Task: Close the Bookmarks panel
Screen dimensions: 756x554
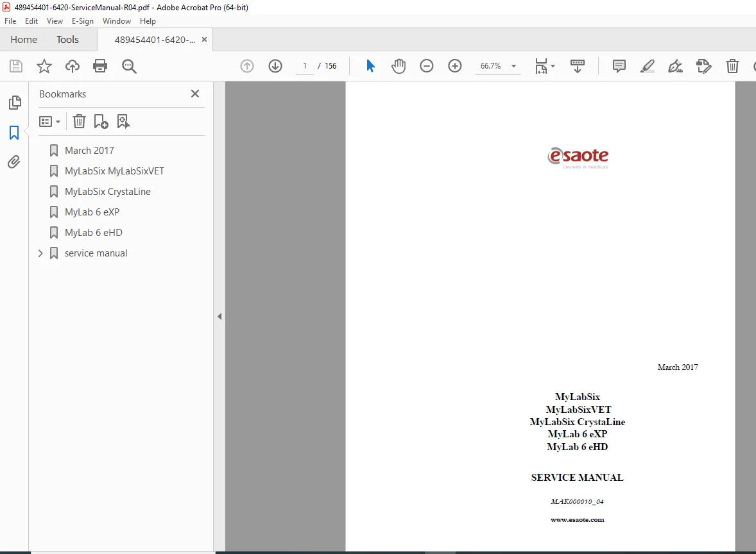Action: (195, 94)
